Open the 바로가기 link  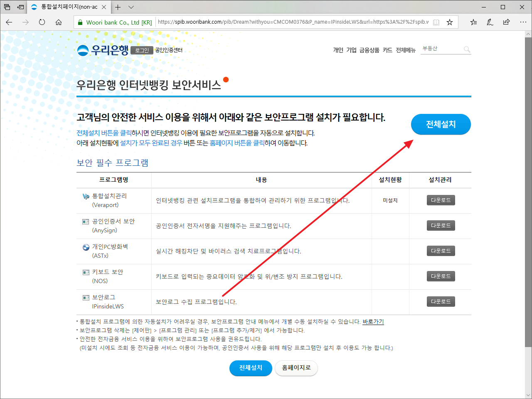coord(373,322)
